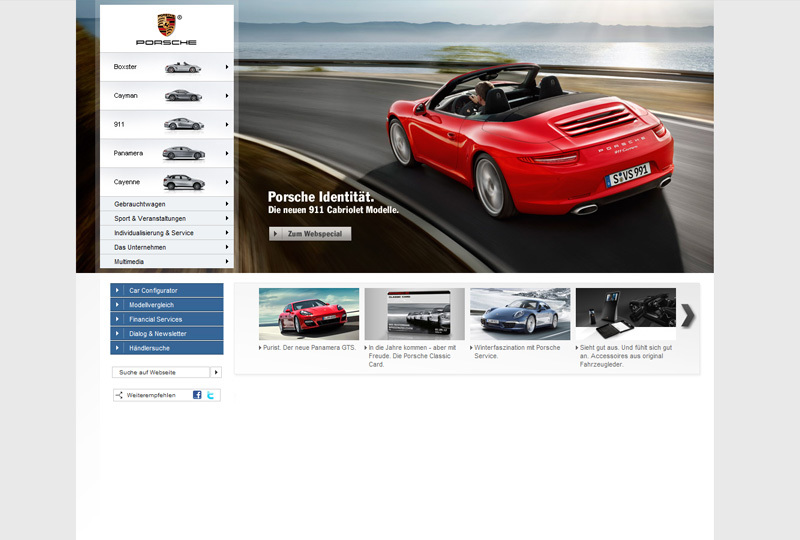Share page via Twitter icon

(x=210, y=395)
